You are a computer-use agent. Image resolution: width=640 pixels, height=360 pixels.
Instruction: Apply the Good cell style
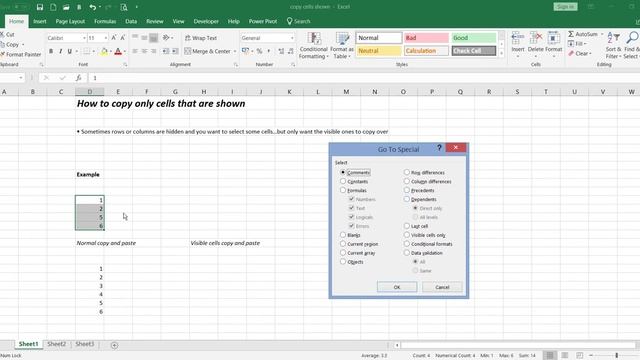pos(473,38)
